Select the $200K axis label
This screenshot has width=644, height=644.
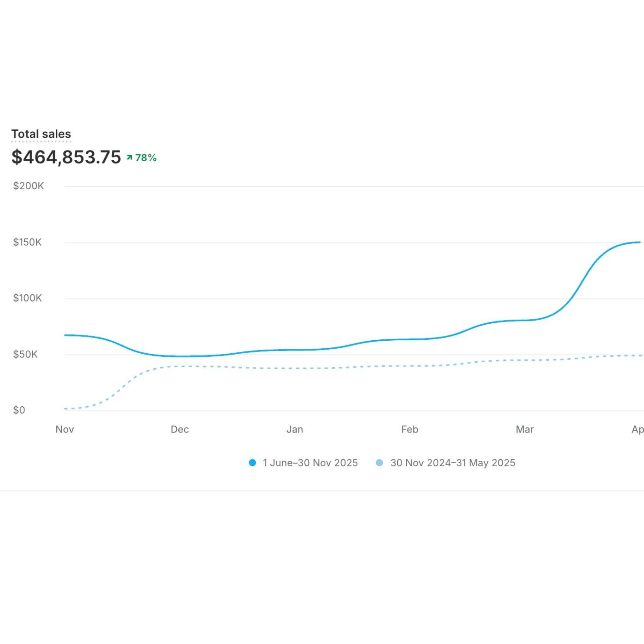pos(28,186)
